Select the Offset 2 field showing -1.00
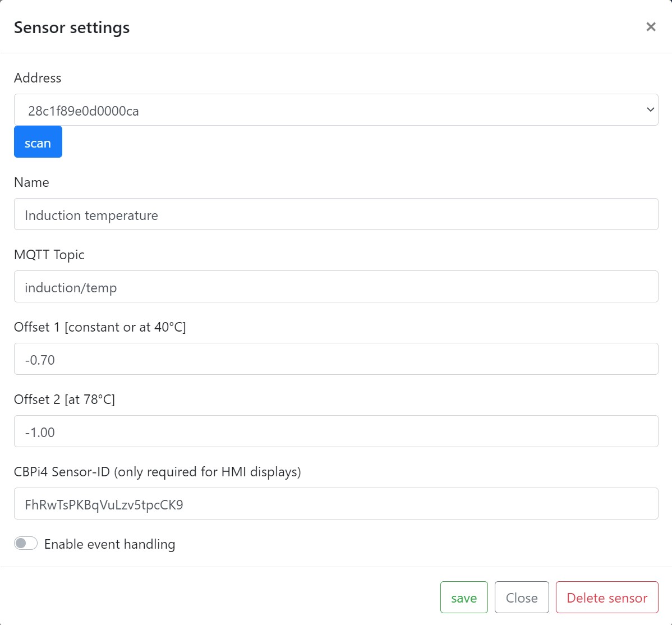The width and height of the screenshot is (672, 625). pos(335,431)
